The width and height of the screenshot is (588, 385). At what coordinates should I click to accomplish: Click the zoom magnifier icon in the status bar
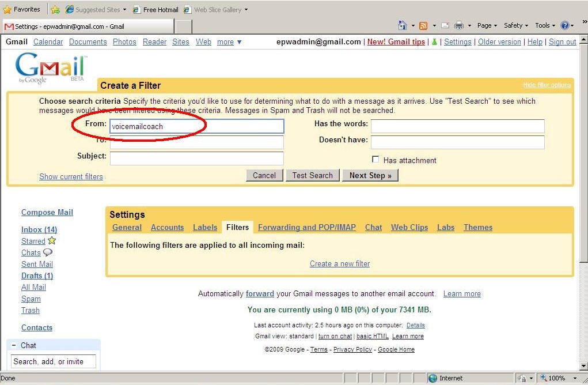(x=544, y=378)
